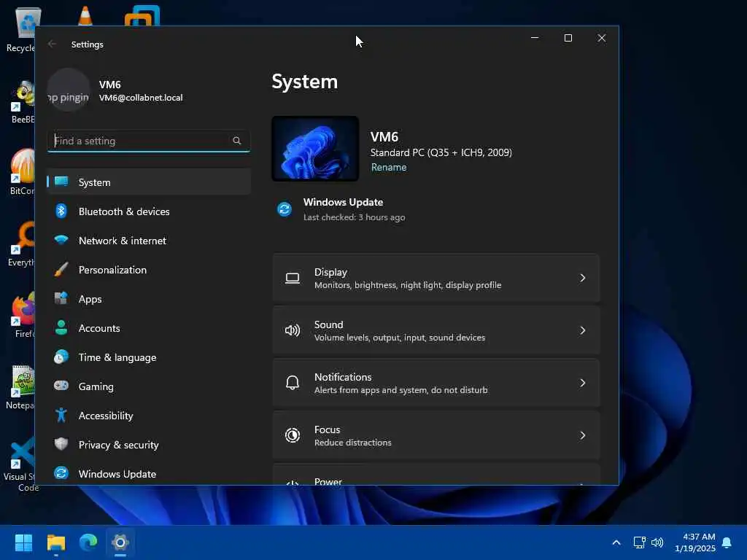Switch to Bluetooth & devices section
Viewport: 747px width, 560px height.
[149, 211]
